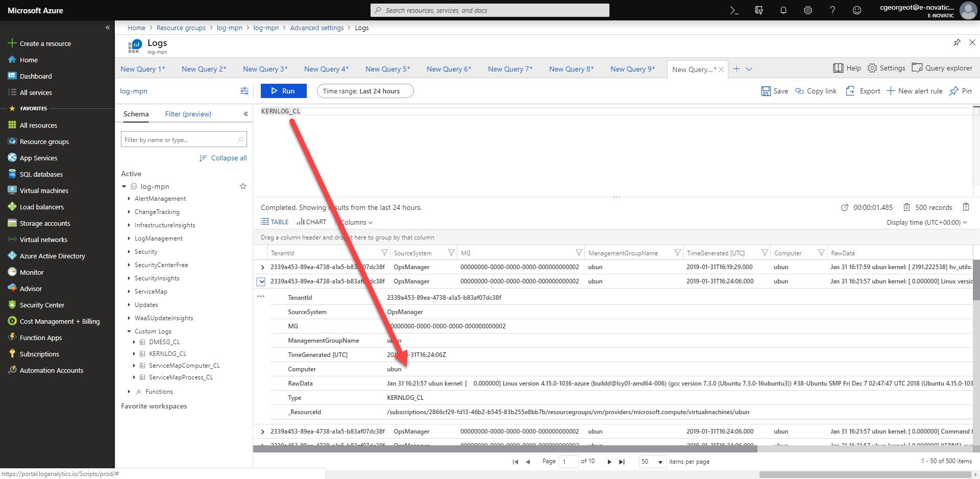Go to the last results page
980x479 pixels.
[x=622, y=462]
